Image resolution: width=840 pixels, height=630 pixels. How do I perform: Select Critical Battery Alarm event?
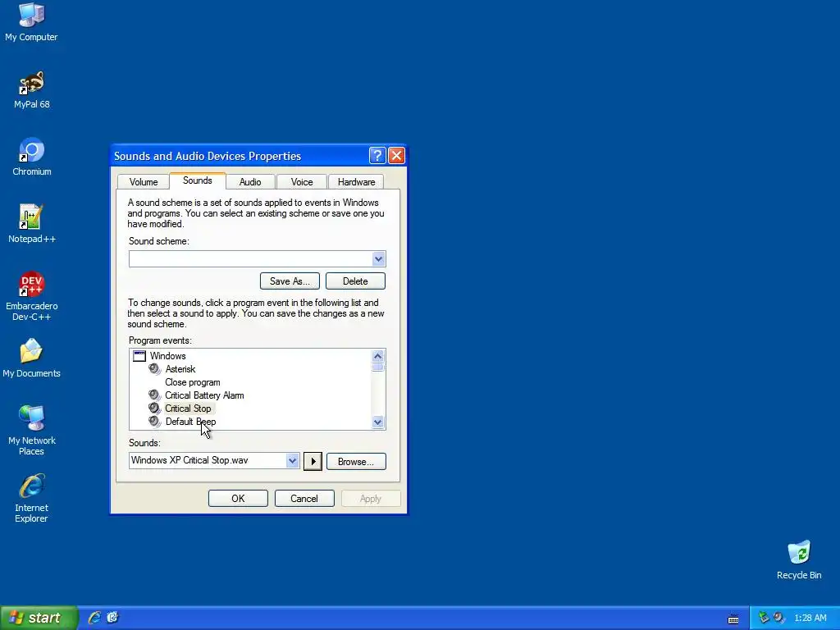point(204,395)
